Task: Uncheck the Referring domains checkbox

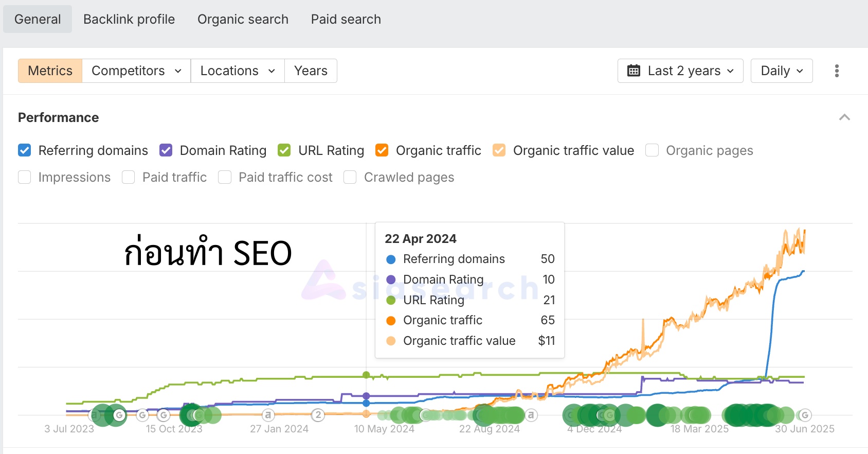Action: pyautogui.click(x=24, y=150)
